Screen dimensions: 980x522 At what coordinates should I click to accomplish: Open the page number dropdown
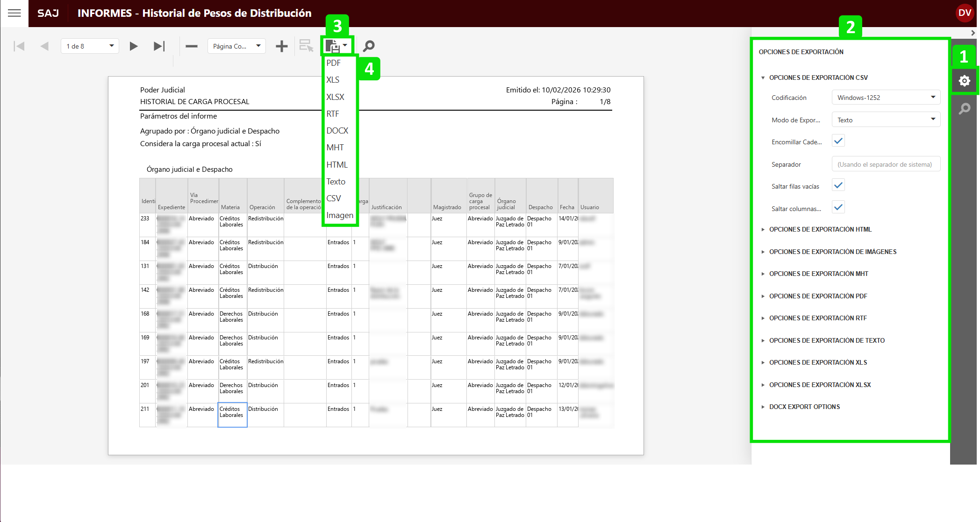(90, 46)
